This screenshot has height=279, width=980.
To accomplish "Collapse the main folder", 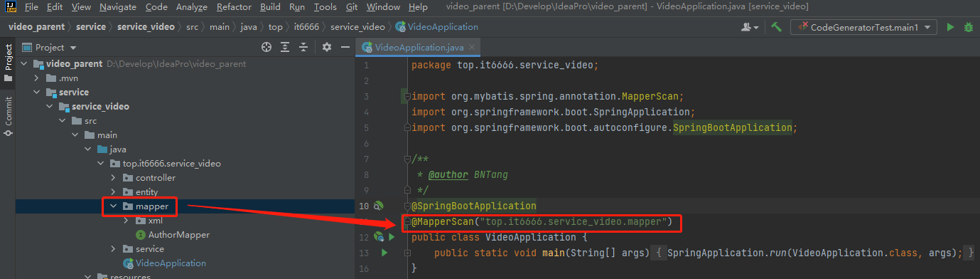I will coord(75,135).
